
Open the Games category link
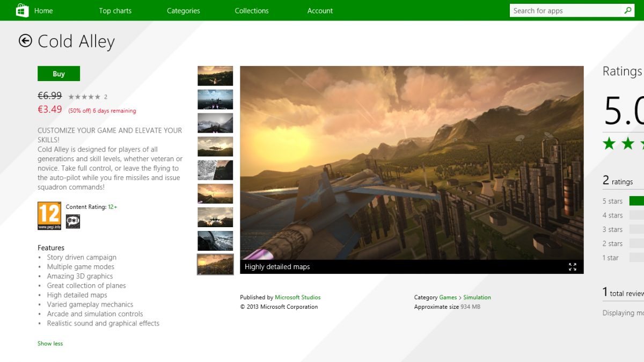pyautogui.click(x=448, y=298)
